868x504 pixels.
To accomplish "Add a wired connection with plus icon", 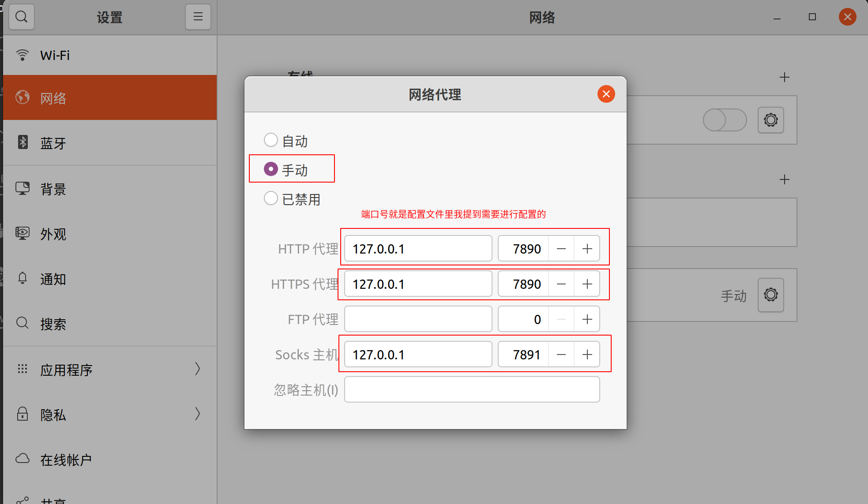I will click(x=784, y=78).
